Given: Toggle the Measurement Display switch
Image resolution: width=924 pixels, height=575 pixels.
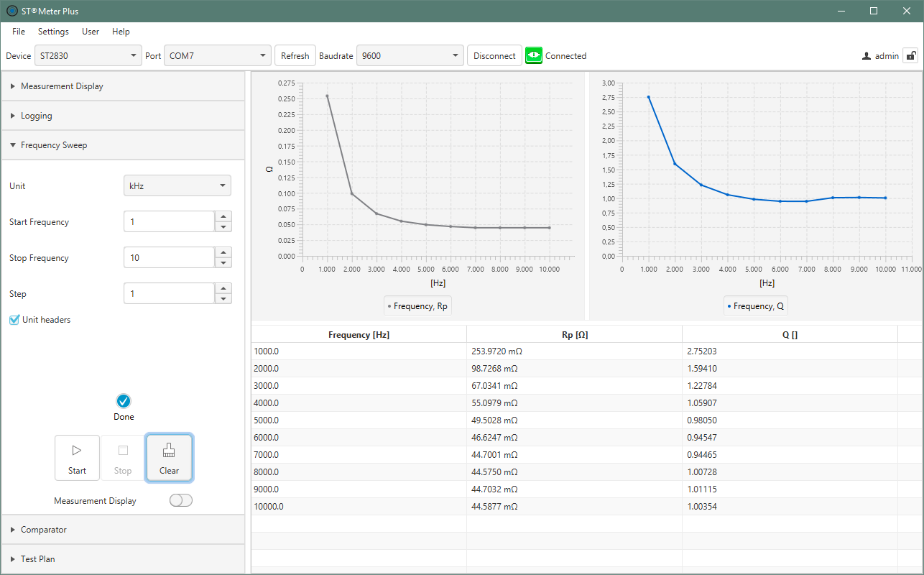Looking at the screenshot, I should (x=181, y=501).
